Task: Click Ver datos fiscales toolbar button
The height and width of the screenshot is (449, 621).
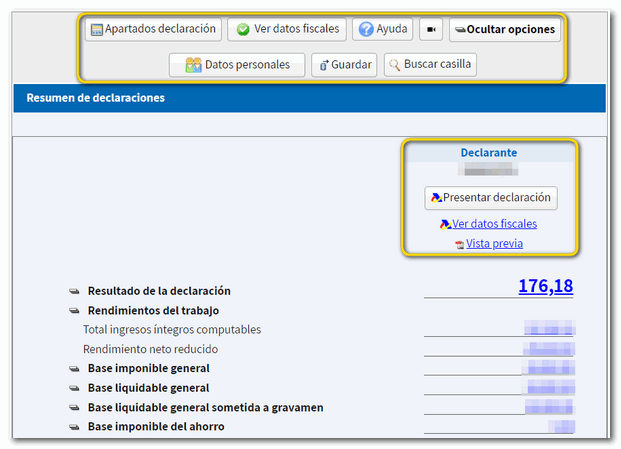Action: click(x=287, y=30)
